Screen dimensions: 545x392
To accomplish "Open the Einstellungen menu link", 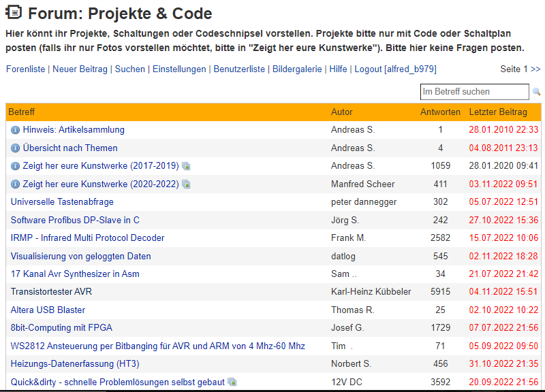I will 179,69.
